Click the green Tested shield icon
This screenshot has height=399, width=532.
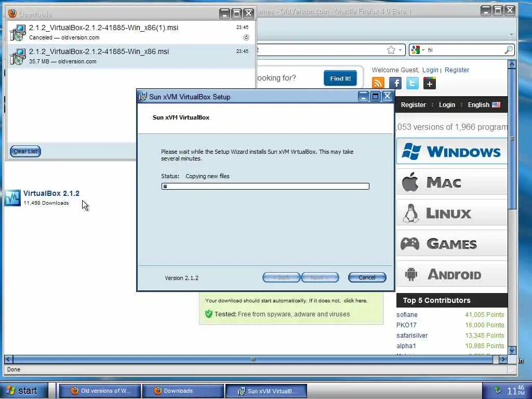click(x=209, y=314)
